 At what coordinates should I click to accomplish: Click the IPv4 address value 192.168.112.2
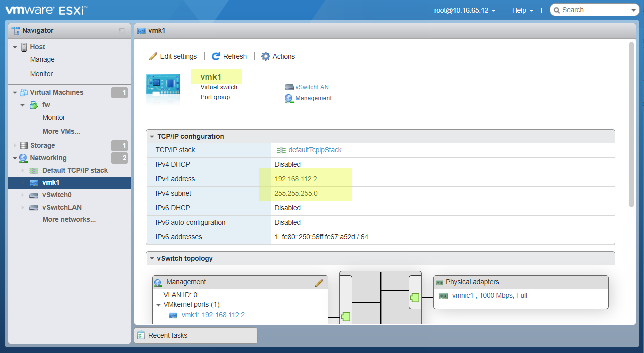pos(296,179)
